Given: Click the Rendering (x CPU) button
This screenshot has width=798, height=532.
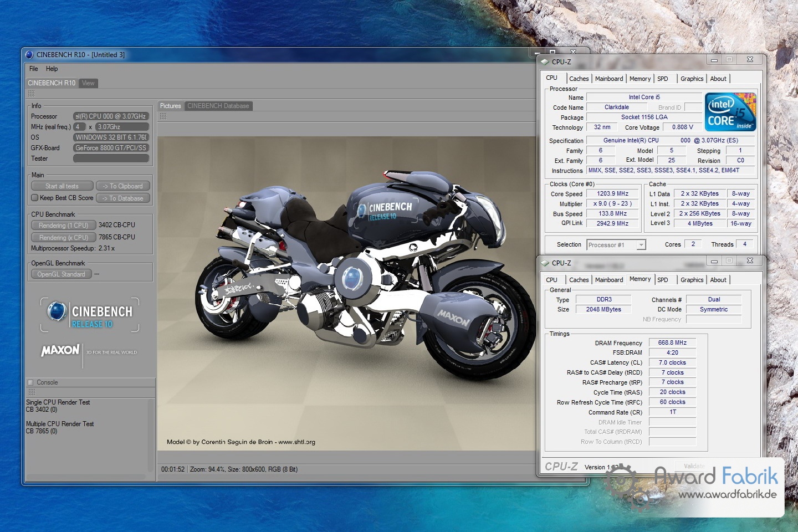Looking at the screenshot, I should click(x=63, y=237).
